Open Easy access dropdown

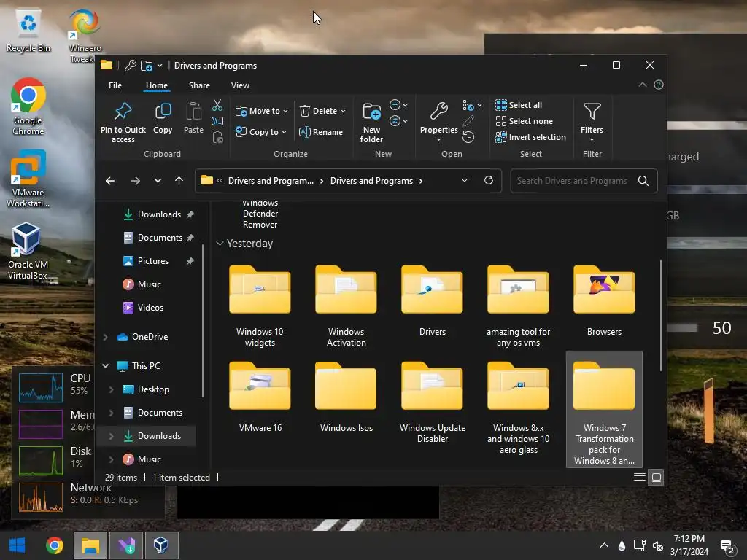pos(399,121)
